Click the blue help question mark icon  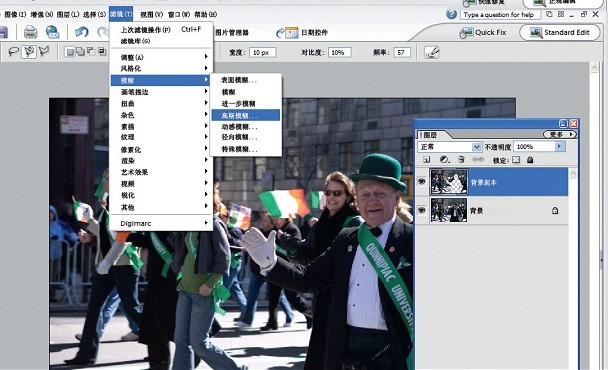(451, 14)
